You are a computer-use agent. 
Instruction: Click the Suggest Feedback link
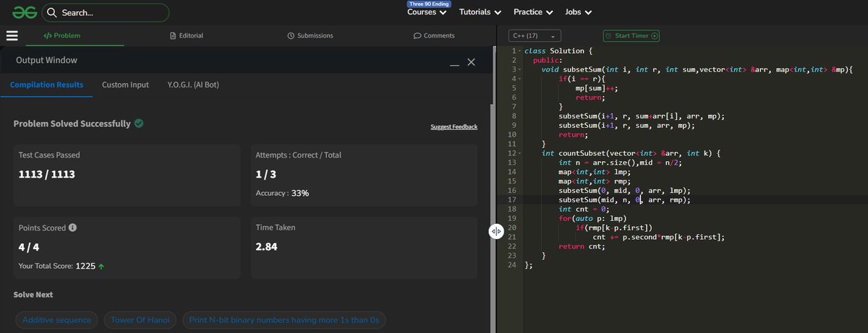(x=454, y=127)
